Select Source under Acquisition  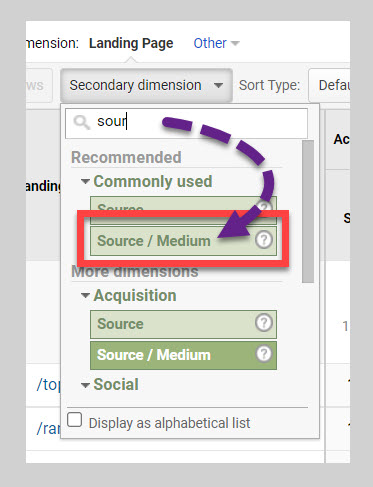pyautogui.click(x=183, y=324)
